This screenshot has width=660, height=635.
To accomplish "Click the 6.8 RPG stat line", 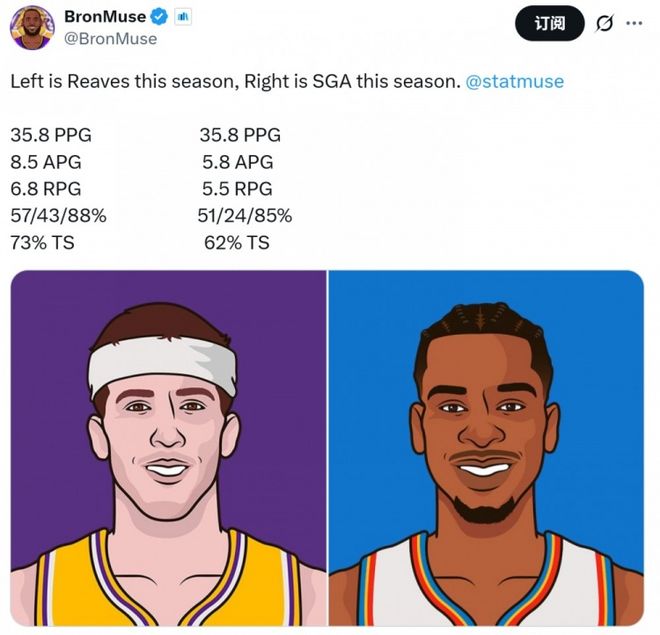I will [x=47, y=189].
